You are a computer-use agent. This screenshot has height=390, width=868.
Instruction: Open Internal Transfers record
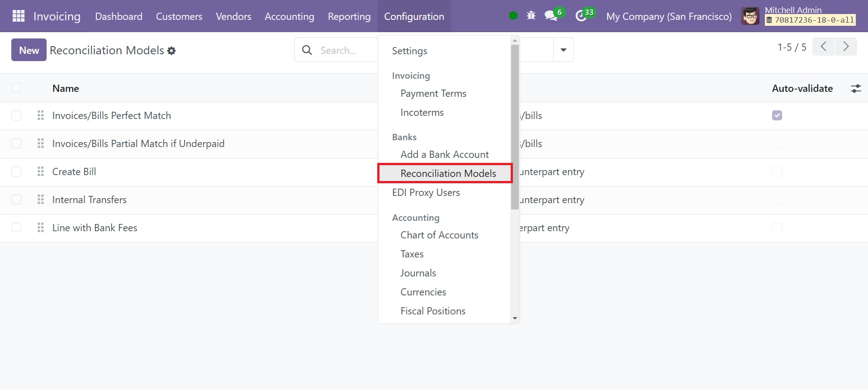tap(90, 200)
